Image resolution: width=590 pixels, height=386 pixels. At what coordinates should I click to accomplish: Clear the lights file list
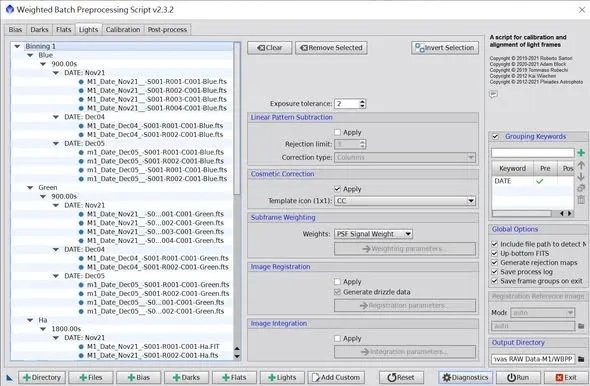coord(269,48)
